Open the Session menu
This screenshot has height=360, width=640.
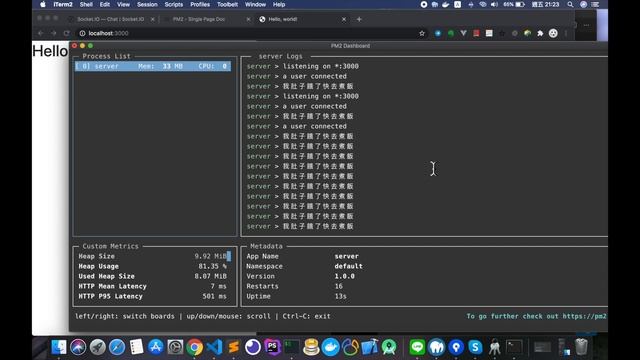tap(147, 4)
